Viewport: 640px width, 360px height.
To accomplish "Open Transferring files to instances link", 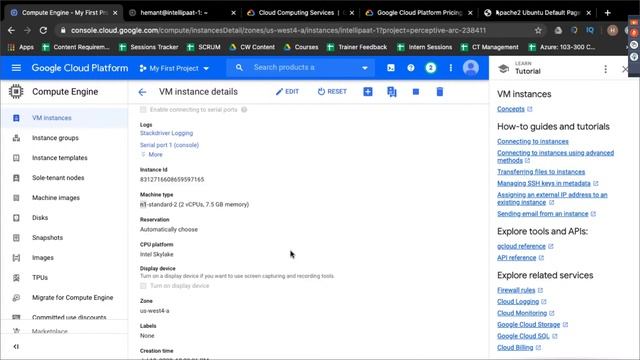I will [x=541, y=172].
